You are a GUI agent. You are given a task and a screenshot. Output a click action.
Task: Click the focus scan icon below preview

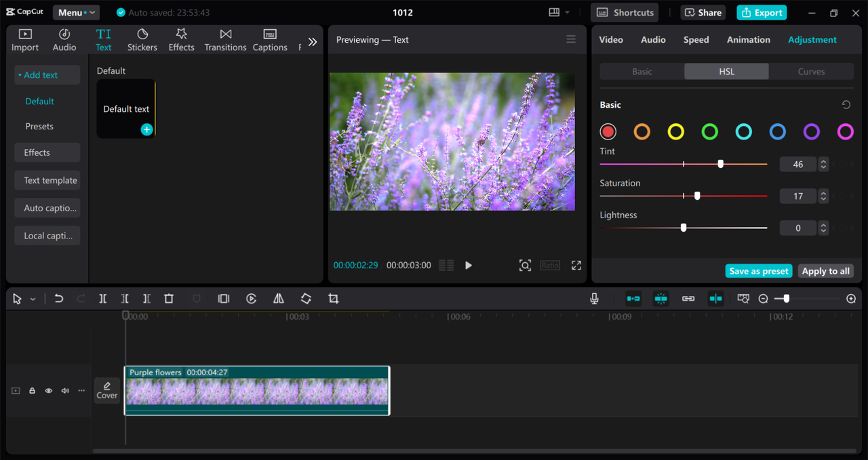coord(525,266)
